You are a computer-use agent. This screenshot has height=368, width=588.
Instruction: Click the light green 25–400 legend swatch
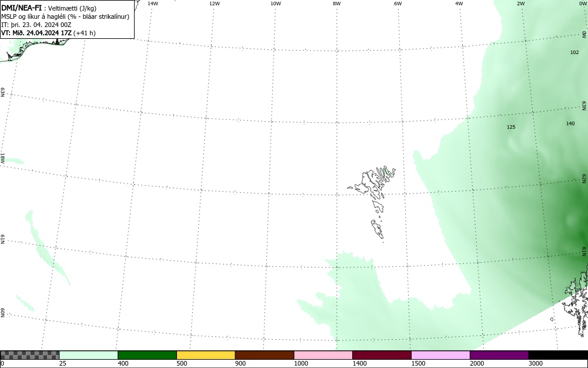(x=89, y=355)
